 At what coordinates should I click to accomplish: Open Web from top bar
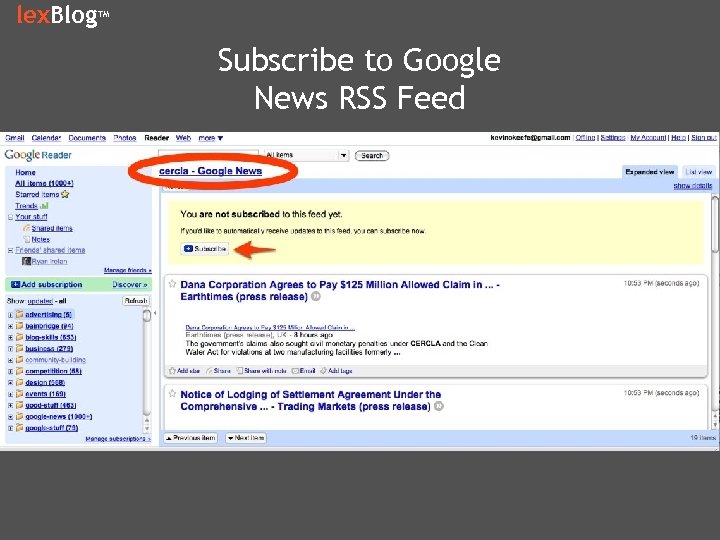183,138
